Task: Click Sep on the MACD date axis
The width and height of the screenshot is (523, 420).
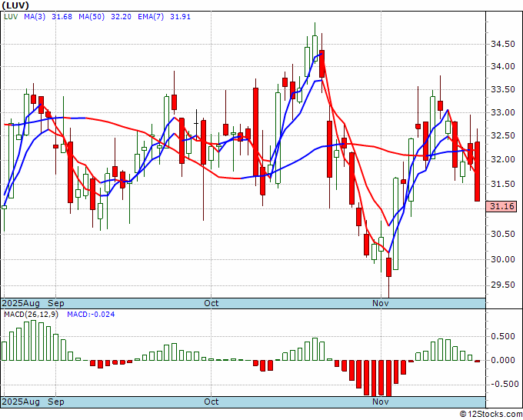Action: (55, 402)
